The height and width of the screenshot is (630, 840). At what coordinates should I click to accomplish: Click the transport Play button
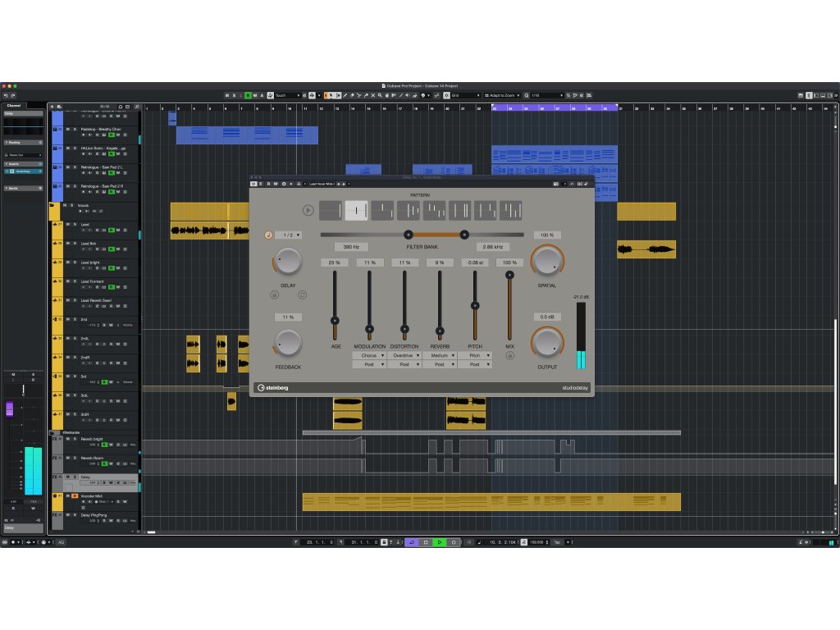[440, 542]
